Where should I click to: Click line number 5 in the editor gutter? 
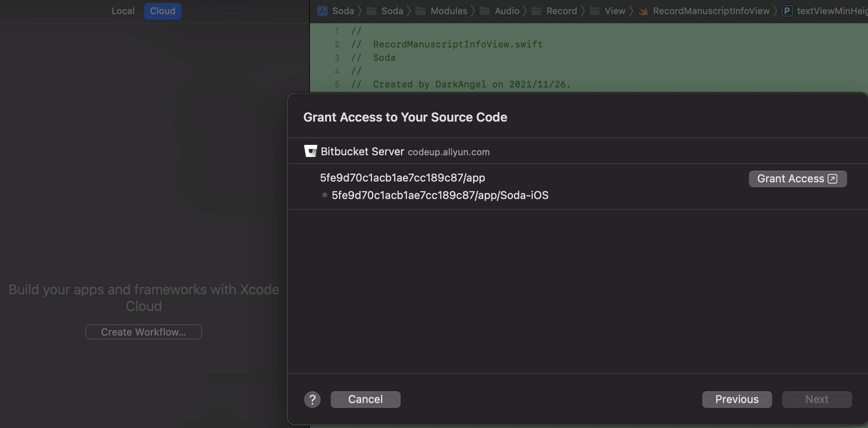(337, 85)
